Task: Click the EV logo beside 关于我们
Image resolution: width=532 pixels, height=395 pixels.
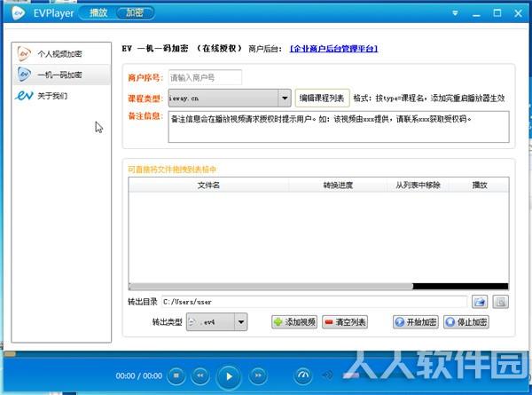Action: (24, 96)
